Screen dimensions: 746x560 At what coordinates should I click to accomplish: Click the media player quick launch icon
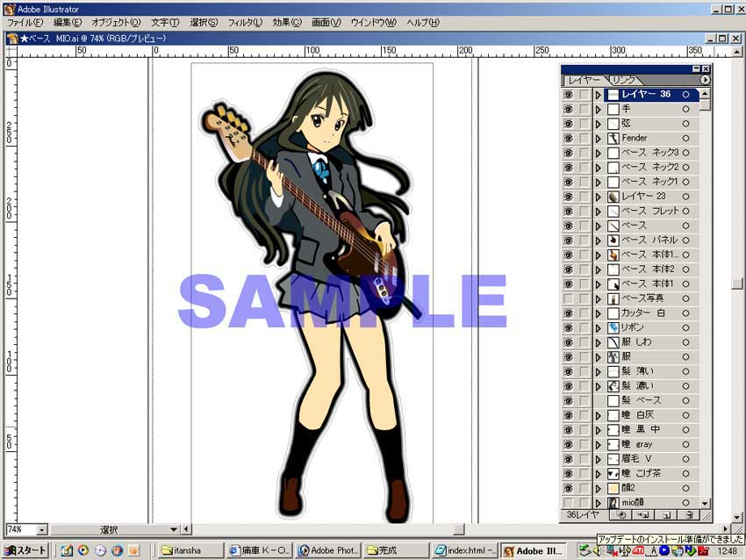click(x=83, y=550)
